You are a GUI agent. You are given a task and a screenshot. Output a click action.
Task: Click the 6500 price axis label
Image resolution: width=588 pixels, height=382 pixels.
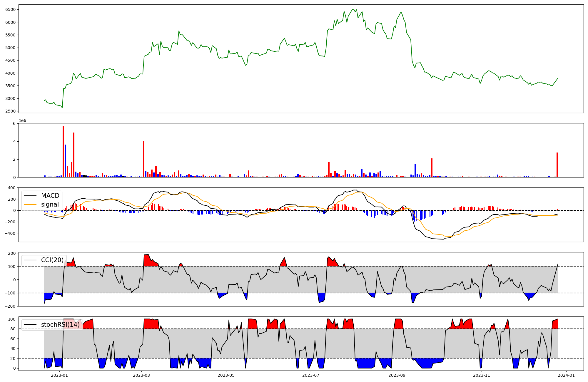(10, 9)
